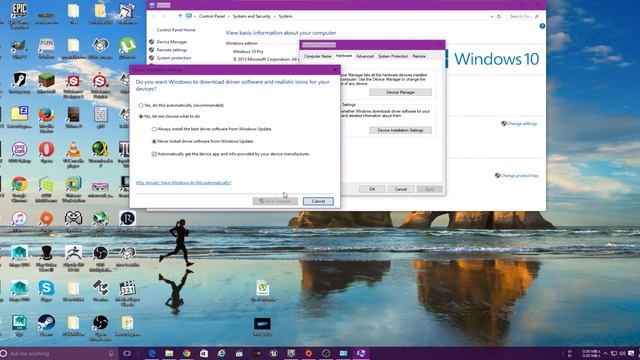This screenshot has width=640, height=360.
Task: Refresh the Control Panel address bar
Action: tap(499, 16)
